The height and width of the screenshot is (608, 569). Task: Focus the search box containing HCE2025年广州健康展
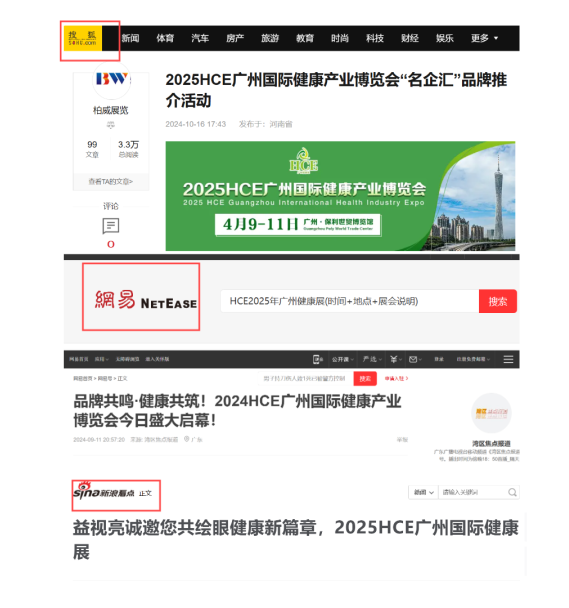[x=350, y=301]
